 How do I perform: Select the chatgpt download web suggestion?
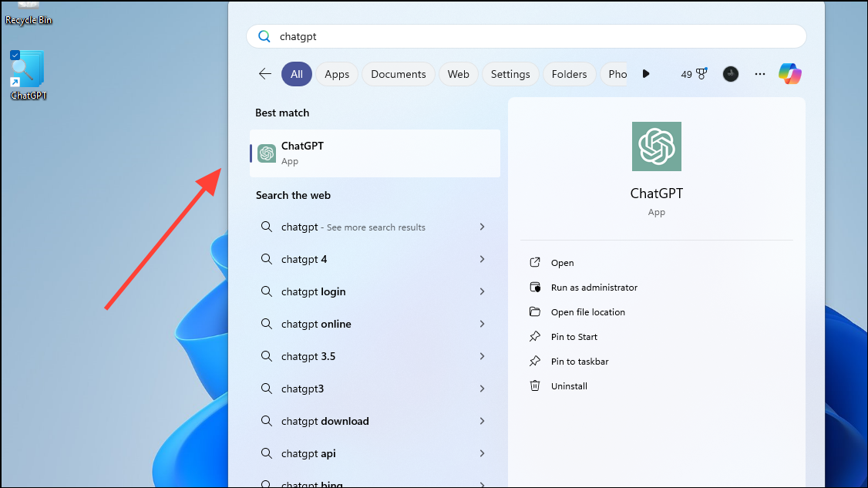(375, 421)
